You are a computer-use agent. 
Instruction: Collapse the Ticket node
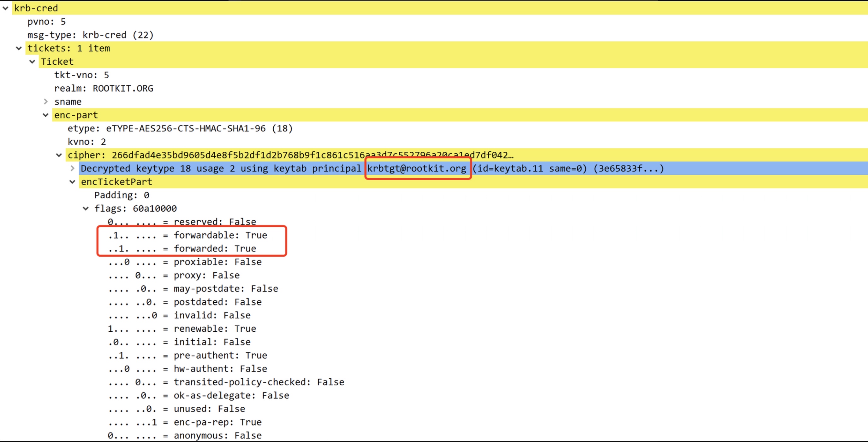(32, 61)
